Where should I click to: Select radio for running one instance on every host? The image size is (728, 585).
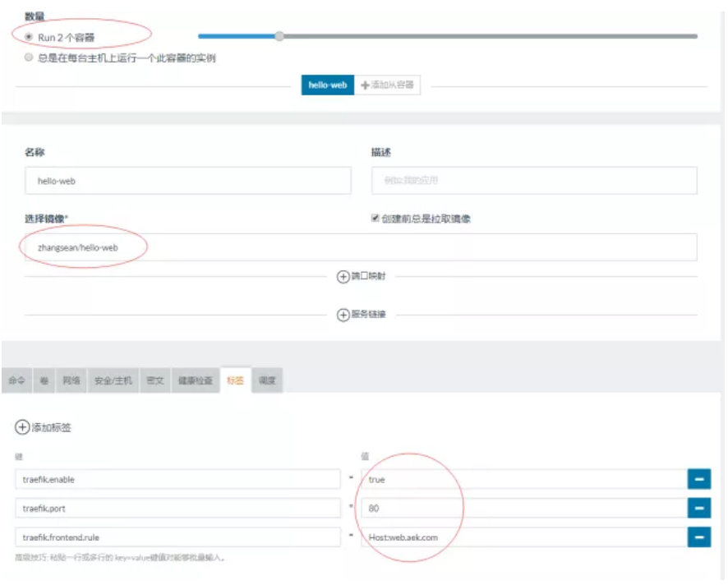click(29, 58)
